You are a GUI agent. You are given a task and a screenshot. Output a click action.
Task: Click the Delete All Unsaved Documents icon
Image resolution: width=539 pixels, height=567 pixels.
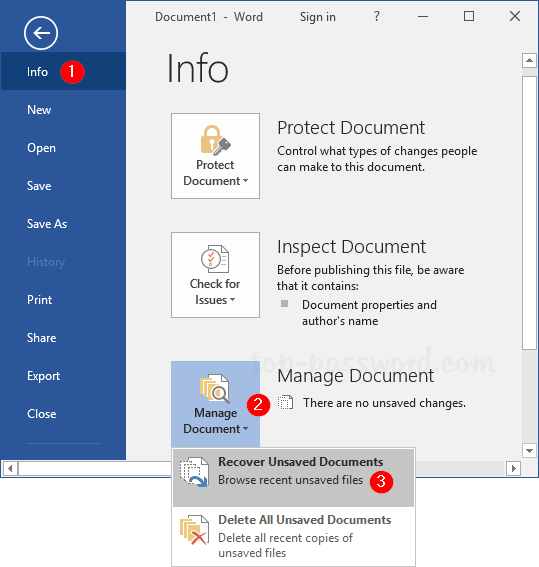coord(194,530)
